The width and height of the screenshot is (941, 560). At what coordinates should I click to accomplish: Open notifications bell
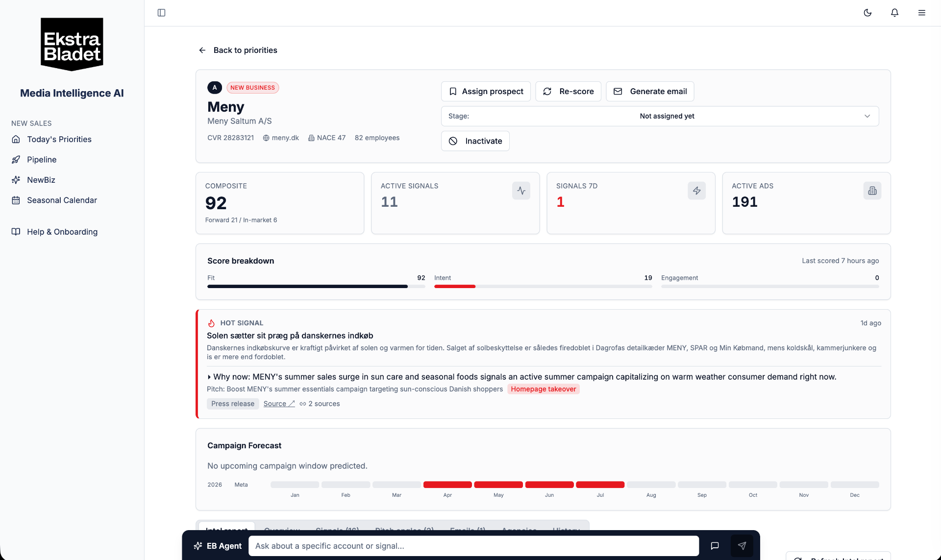[x=894, y=13]
